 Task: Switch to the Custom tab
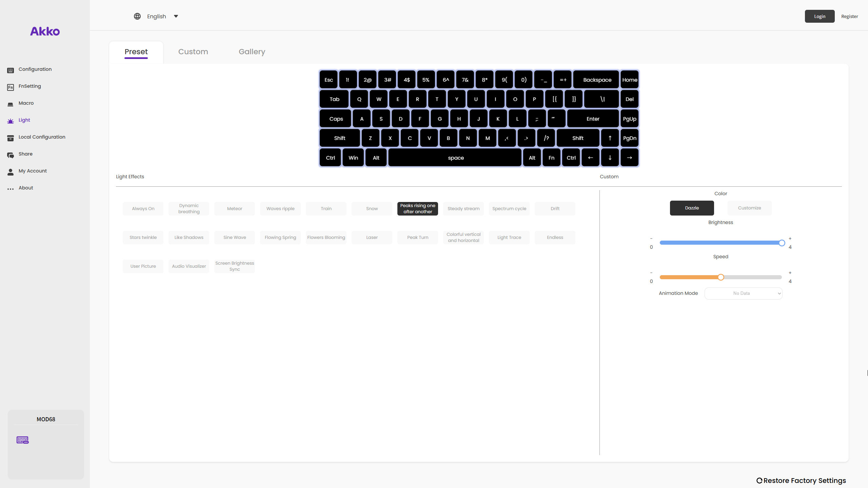(x=193, y=52)
